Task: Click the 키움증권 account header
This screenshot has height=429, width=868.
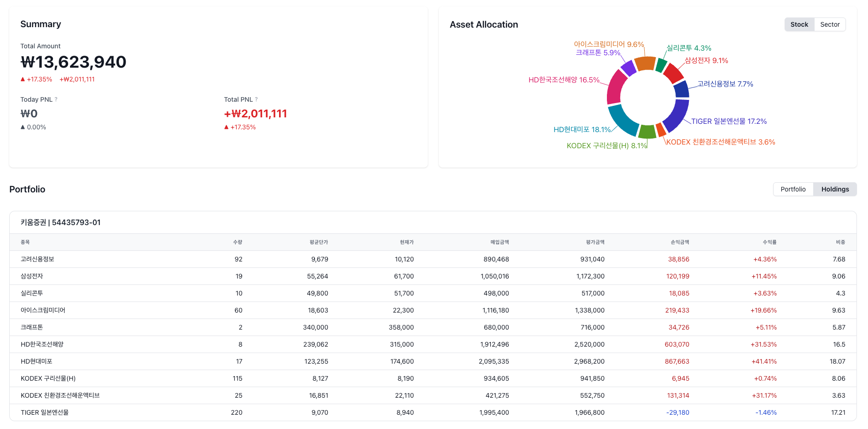Action: [60, 222]
